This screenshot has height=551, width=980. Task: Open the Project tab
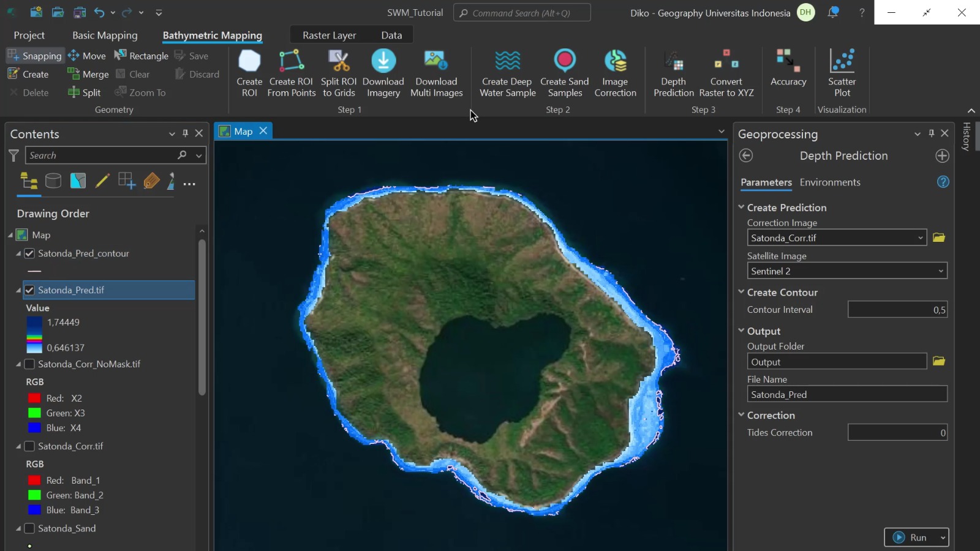tap(29, 35)
